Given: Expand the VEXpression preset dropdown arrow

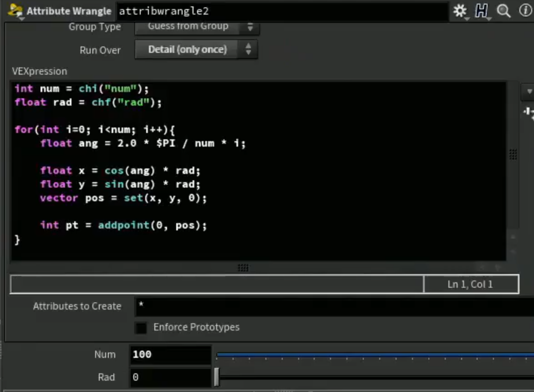Looking at the screenshot, I should coord(529,91).
